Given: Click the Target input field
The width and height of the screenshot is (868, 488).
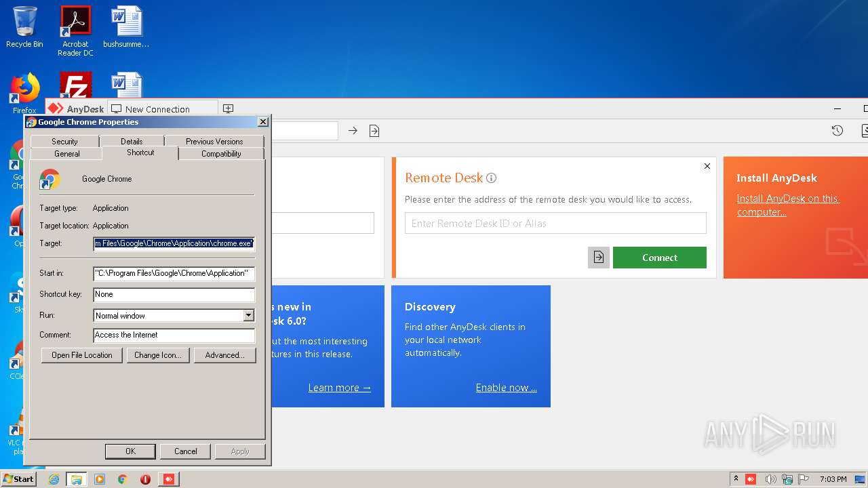Looking at the screenshot, I should tap(174, 243).
